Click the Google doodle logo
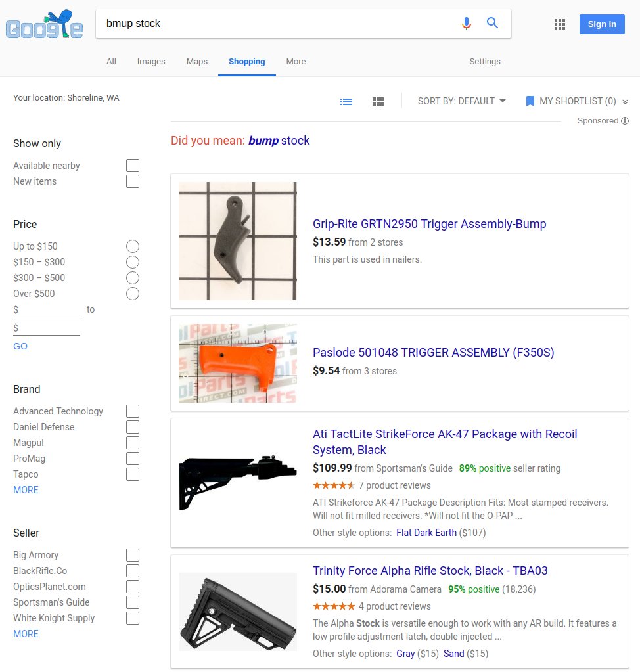This screenshot has height=672, width=640. point(44,24)
